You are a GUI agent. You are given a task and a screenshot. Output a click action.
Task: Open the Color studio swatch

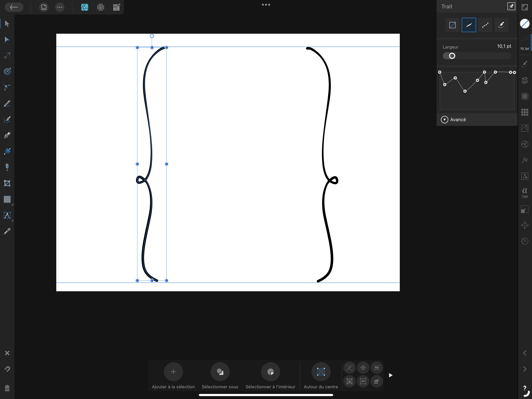(525, 24)
